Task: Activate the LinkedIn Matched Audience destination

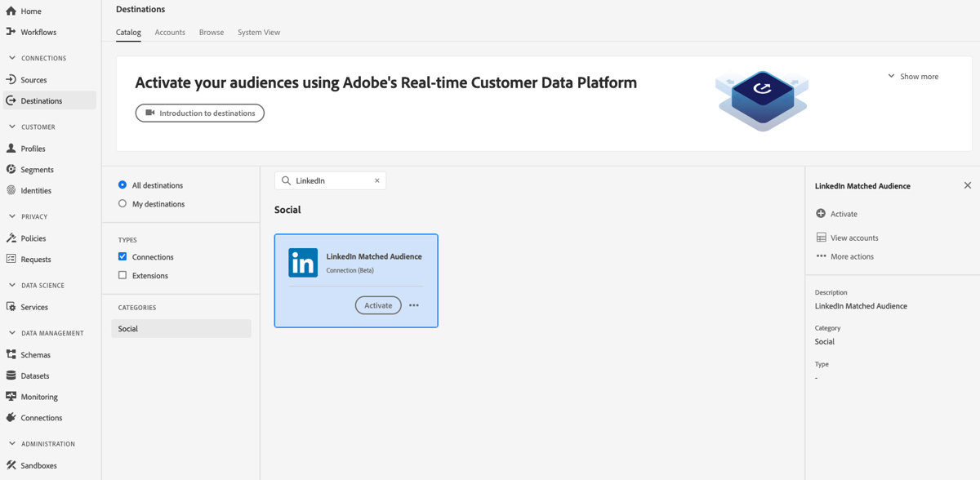Action: tap(377, 304)
